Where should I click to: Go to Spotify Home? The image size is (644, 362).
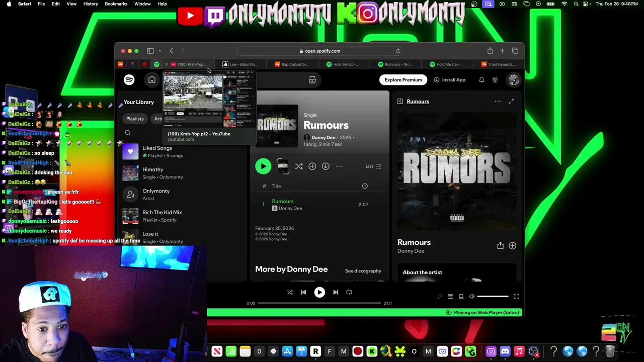(151, 80)
